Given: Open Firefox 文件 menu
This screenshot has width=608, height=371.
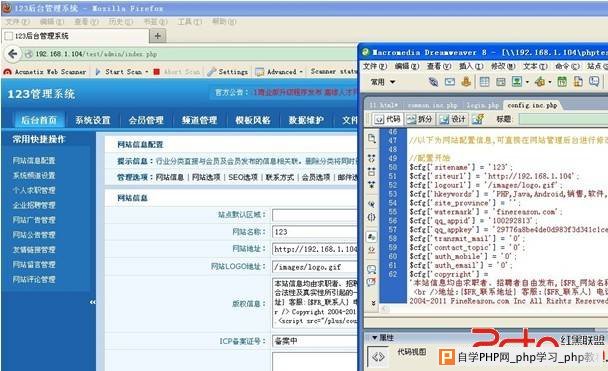Looking at the screenshot, I should (17, 22).
